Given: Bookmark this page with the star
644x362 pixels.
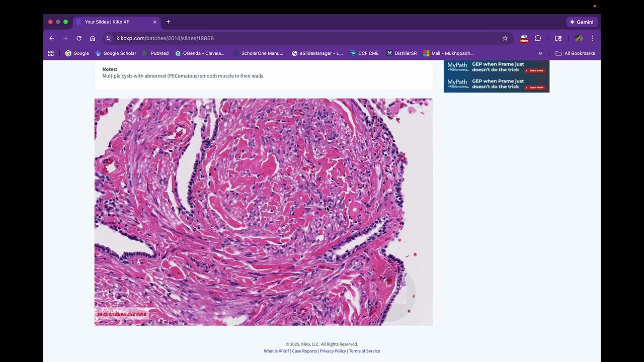Looking at the screenshot, I should tap(505, 38).
